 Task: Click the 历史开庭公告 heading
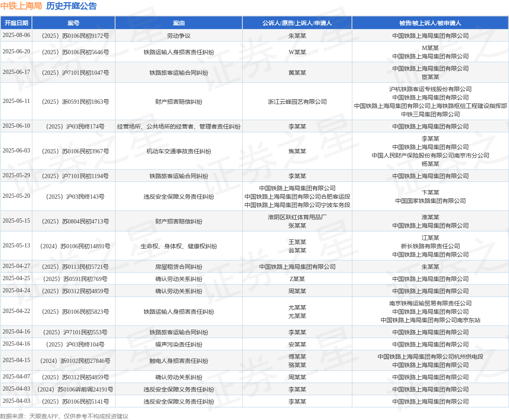pos(71,6)
